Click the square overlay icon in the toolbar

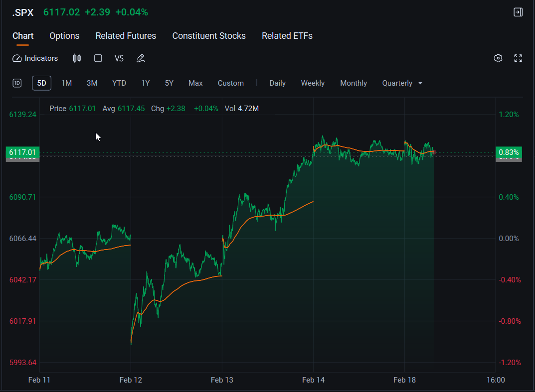[x=98, y=58]
